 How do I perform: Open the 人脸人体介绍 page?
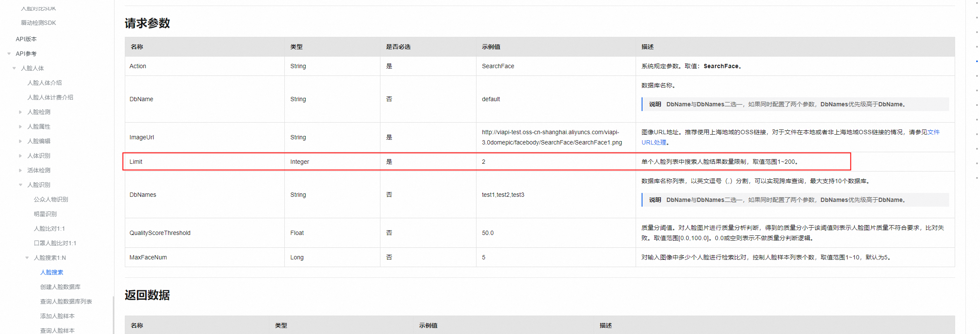pos(45,83)
